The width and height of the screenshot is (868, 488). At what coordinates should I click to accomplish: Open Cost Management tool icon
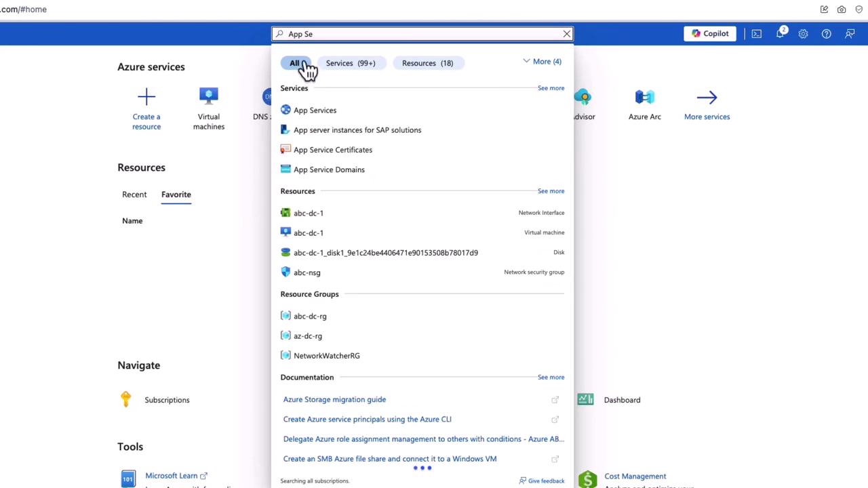tap(588, 479)
